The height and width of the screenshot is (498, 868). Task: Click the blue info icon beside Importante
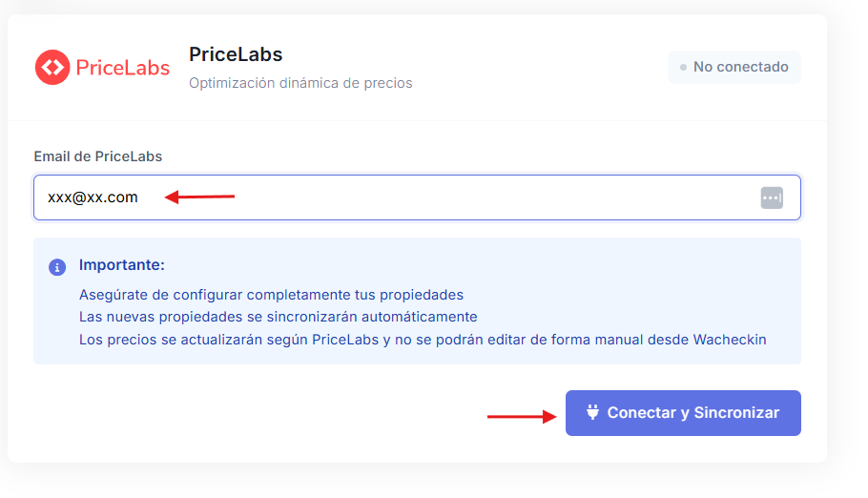click(57, 266)
